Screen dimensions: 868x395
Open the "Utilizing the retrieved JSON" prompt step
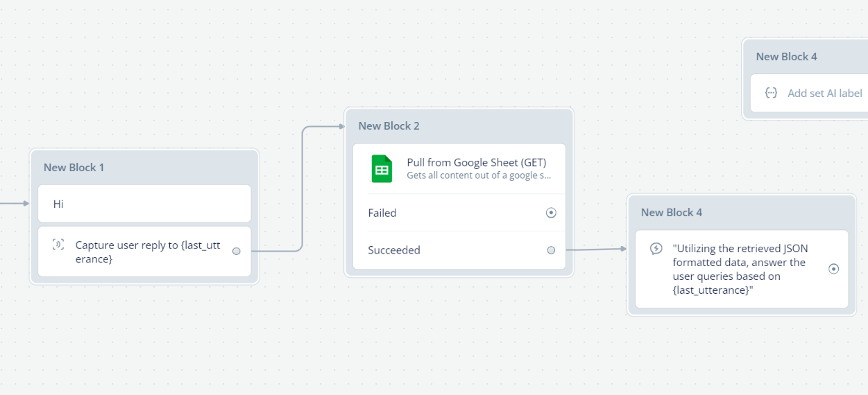click(x=742, y=269)
